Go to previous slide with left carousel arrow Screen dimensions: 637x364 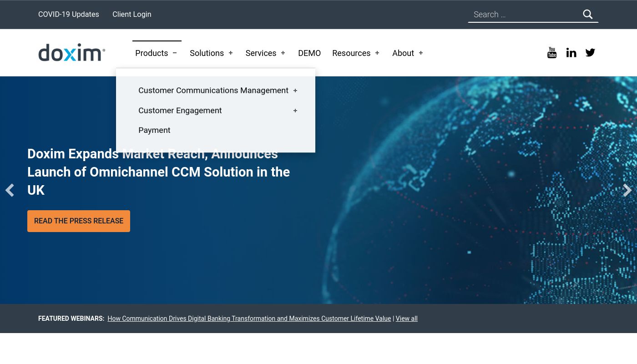[10, 190]
